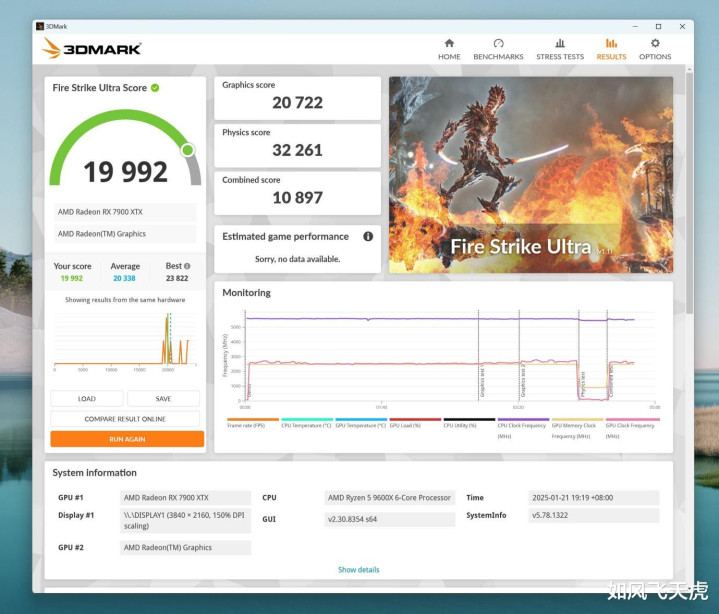
Task: Click COMPARE RESULT ONLINE
Action: pos(125,419)
